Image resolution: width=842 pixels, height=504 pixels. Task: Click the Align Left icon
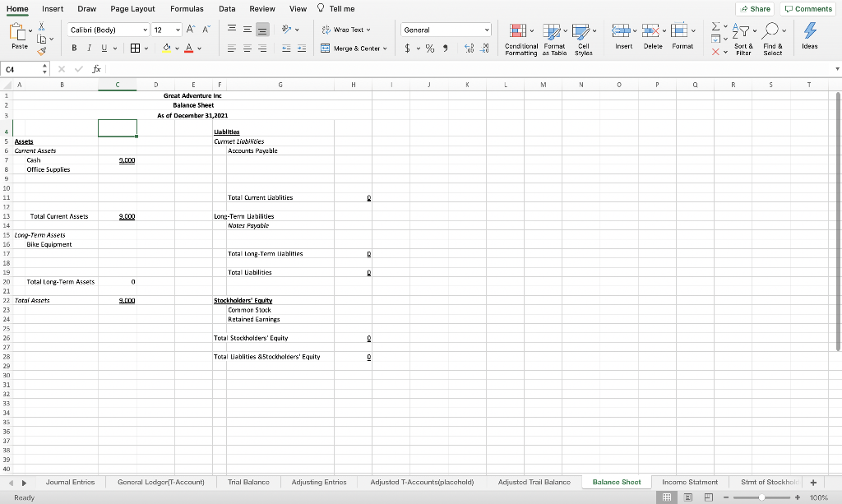click(x=231, y=49)
